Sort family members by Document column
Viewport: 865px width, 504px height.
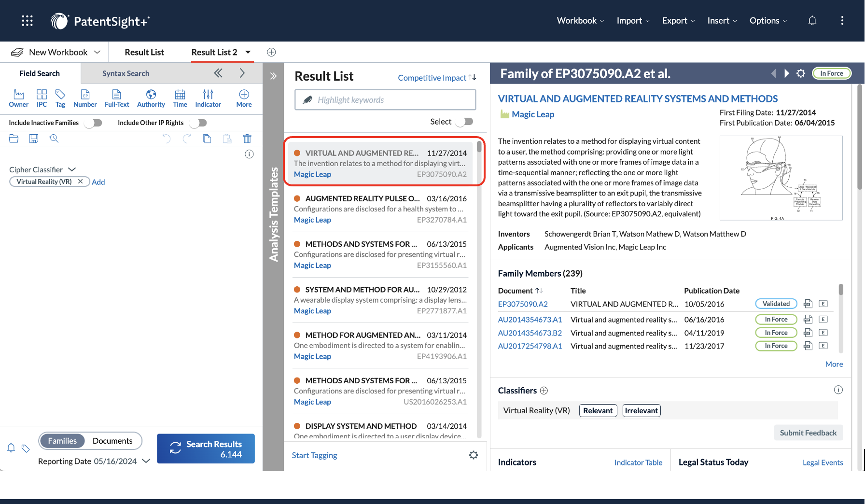coord(520,291)
